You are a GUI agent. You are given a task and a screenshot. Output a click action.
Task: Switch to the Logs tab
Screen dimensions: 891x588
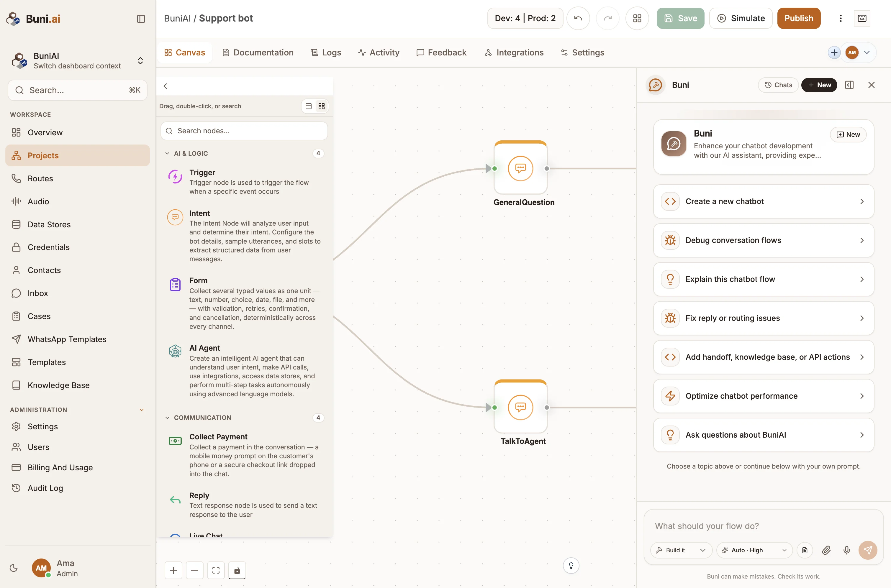click(326, 52)
